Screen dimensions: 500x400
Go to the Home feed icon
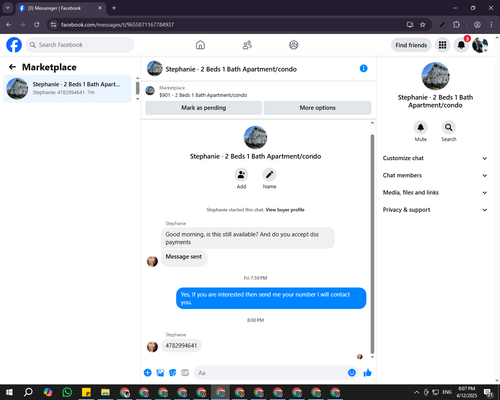click(x=200, y=45)
